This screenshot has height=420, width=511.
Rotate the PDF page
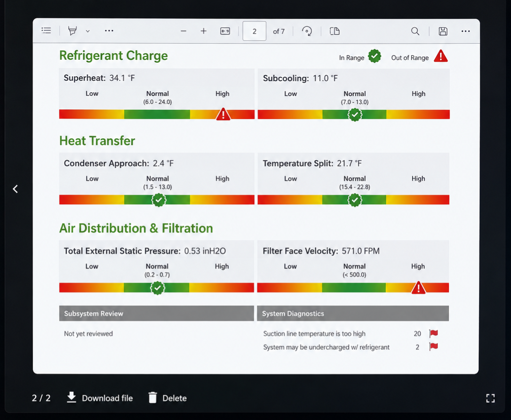[307, 31]
